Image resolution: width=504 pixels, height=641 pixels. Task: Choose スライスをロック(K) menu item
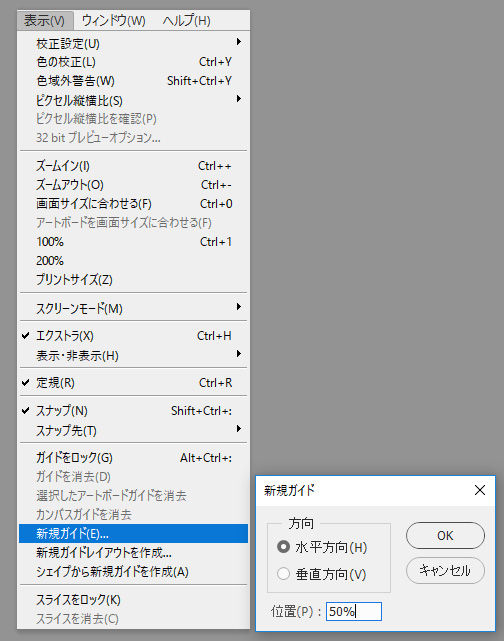133,600
